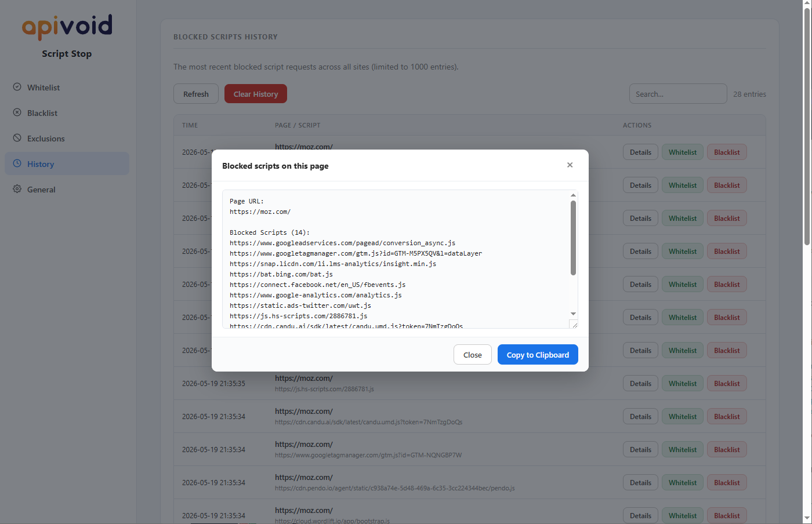Focus the Search input field
812x524 pixels.
pyautogui.click(x=678, y=94)
